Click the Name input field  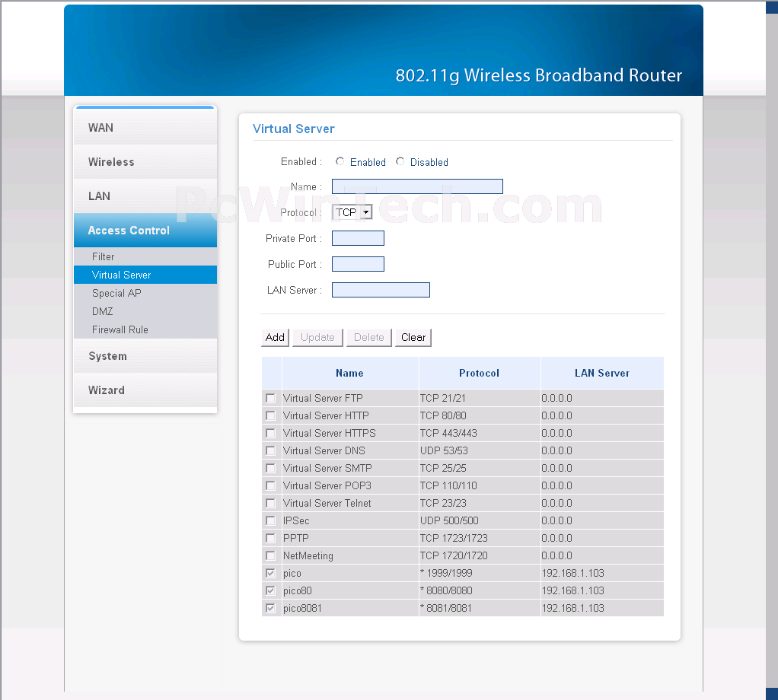coord(417,186)
